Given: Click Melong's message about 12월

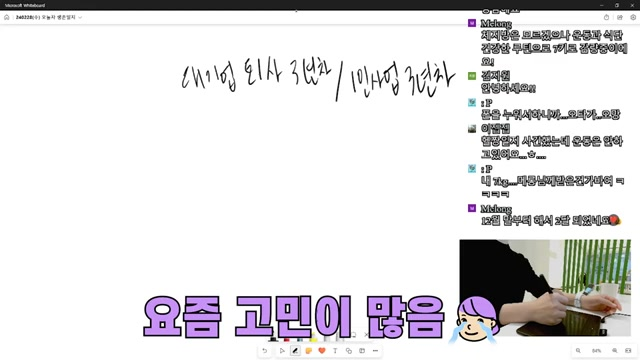Looking at the screenshot, I should [551, 220].
